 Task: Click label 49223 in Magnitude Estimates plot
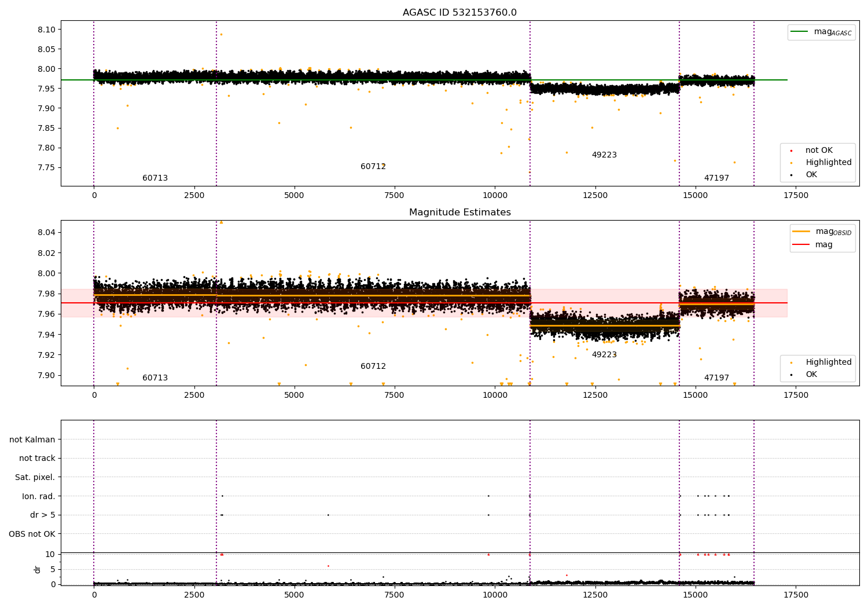point(604,355)
